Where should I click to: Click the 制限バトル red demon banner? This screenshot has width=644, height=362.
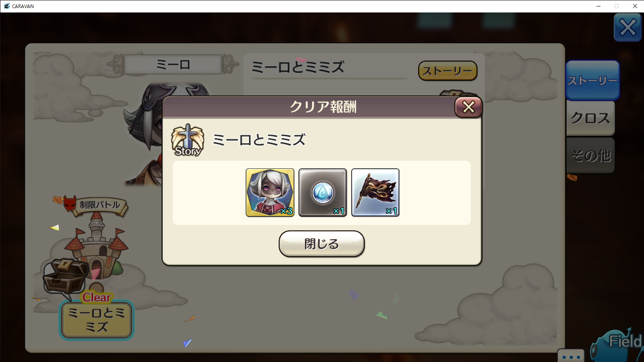tap(95, 205)
